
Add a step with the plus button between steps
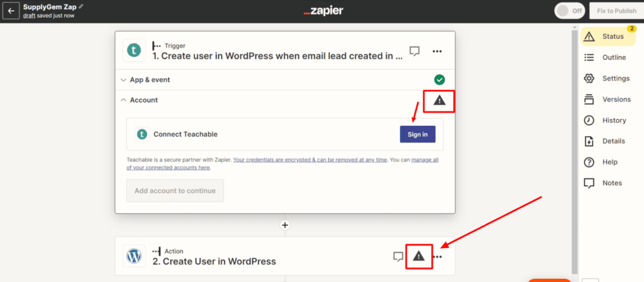coord(285,225)
